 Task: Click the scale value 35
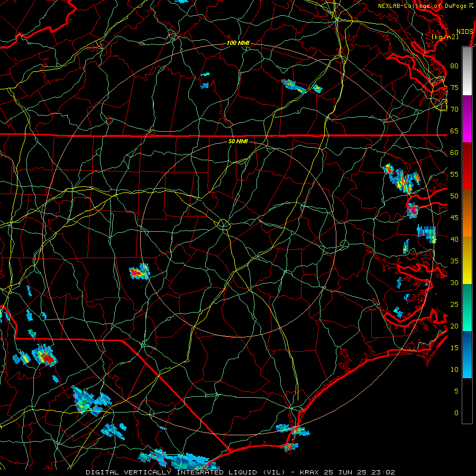tap(454, 261)
